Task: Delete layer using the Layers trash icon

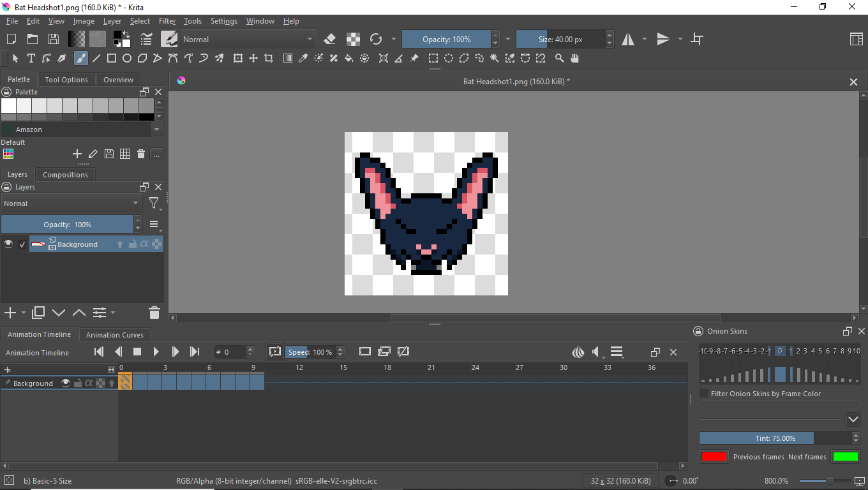Action: pyautogui.click(x=154, y=313)
